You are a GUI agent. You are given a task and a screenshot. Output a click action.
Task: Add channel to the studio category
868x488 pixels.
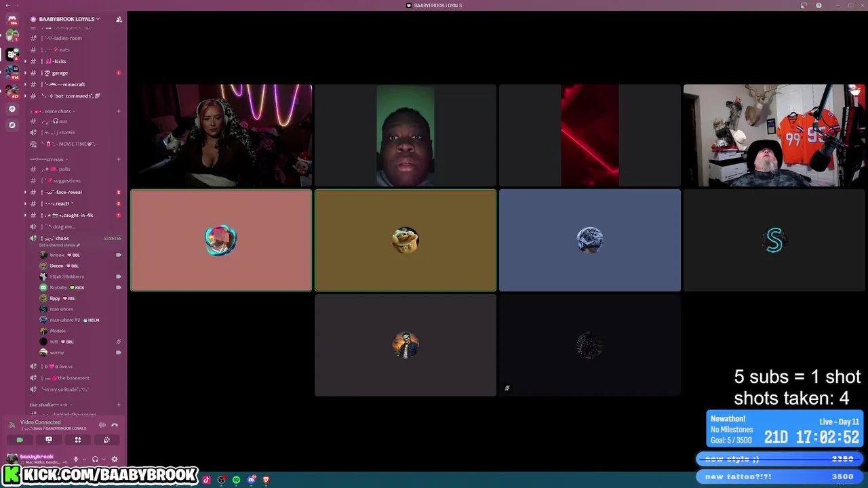(x=119, y=405)
